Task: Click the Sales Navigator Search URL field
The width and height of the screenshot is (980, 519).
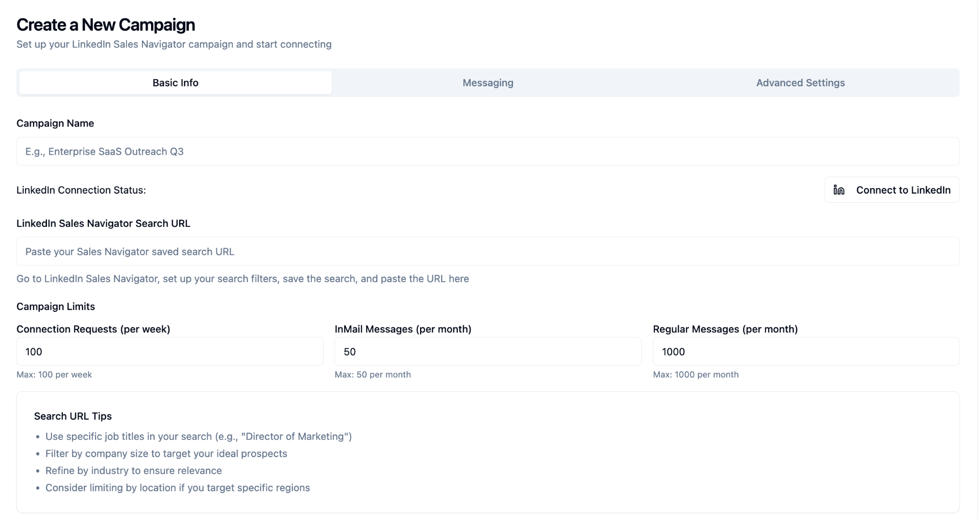Action: click(488, 251)
